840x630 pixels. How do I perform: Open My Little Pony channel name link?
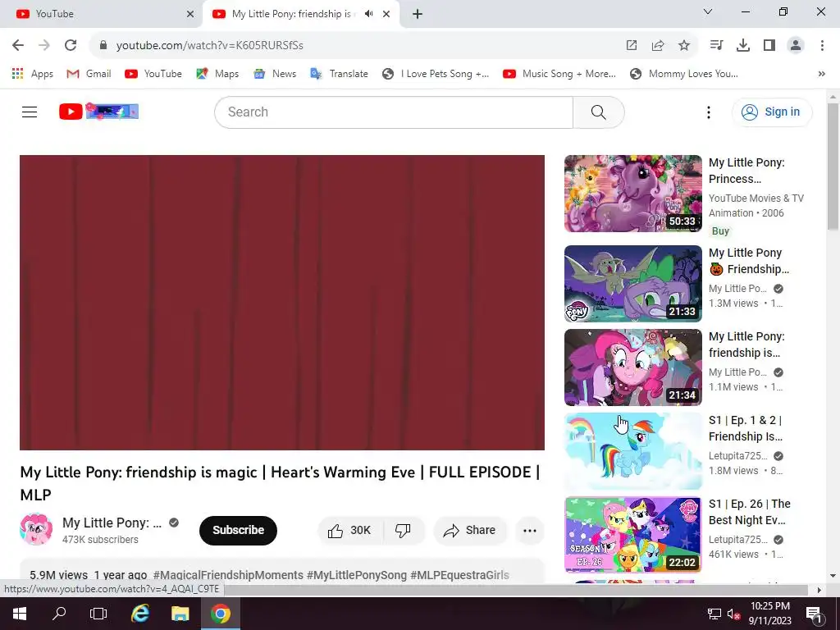(112, 523)
